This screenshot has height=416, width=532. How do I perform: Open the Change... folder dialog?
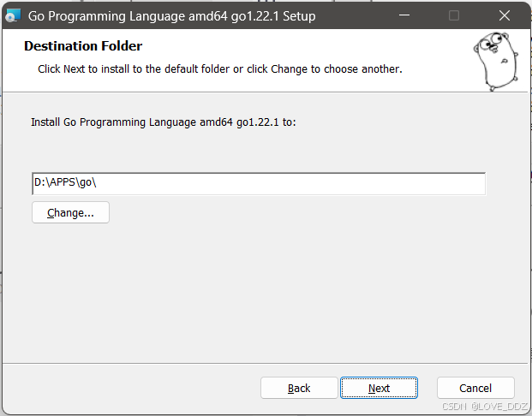pos(70,212)
